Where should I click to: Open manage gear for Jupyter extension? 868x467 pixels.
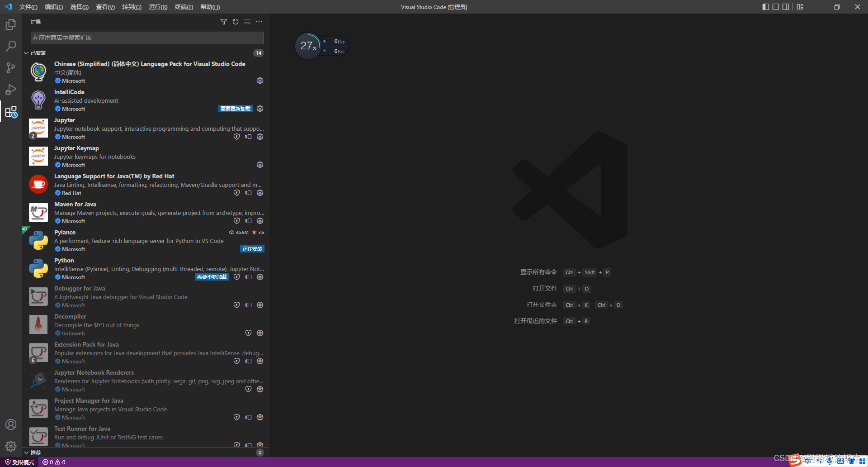pos(260,137)
